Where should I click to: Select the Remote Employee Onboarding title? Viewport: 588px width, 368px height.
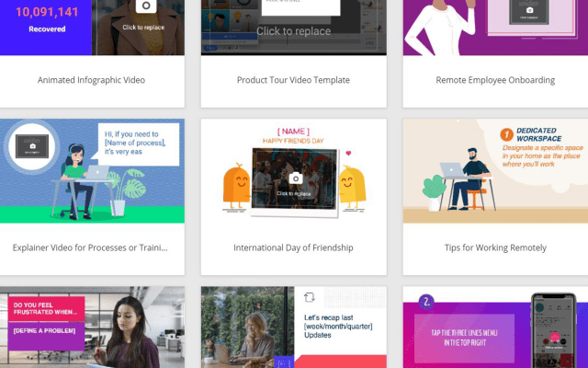[x=495, y=80]
